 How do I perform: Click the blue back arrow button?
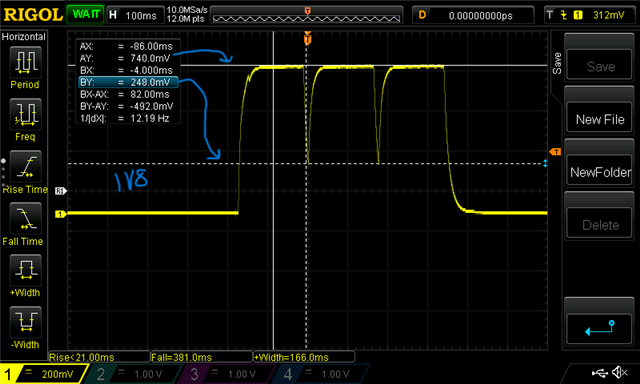point(600,329)
